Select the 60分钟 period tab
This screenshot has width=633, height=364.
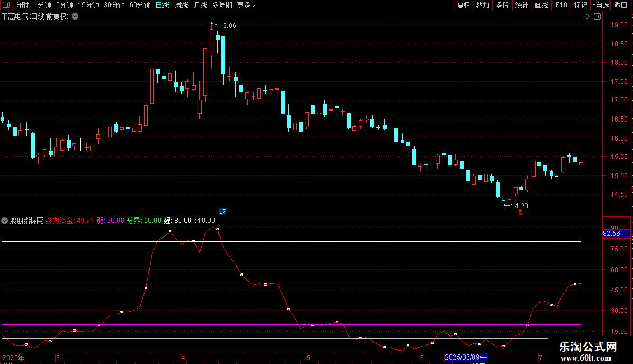coord(140,5)
